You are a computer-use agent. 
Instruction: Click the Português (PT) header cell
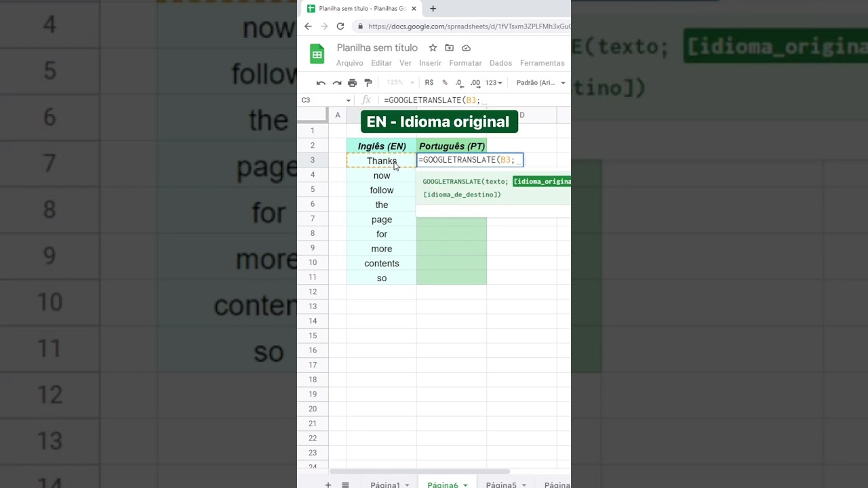452,146
